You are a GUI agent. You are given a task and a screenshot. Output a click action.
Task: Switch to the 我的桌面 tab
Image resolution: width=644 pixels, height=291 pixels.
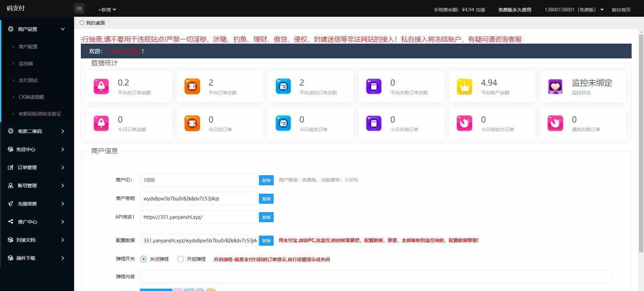tap(92, 22)
